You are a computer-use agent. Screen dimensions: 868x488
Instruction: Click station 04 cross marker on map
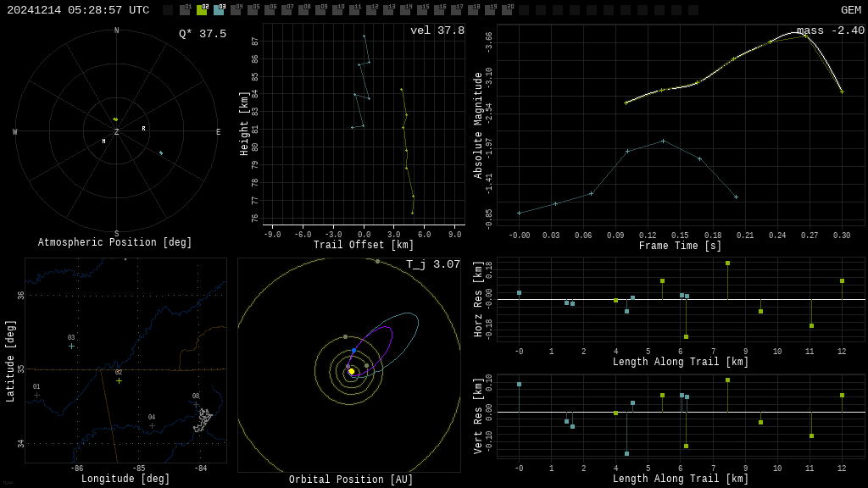pos(152,425)
